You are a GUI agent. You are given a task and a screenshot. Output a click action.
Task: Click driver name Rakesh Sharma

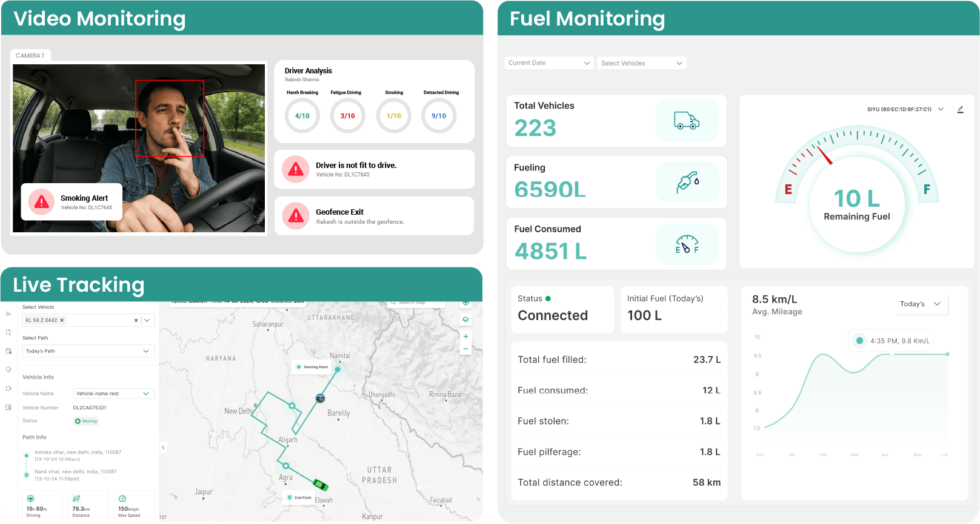302,80
